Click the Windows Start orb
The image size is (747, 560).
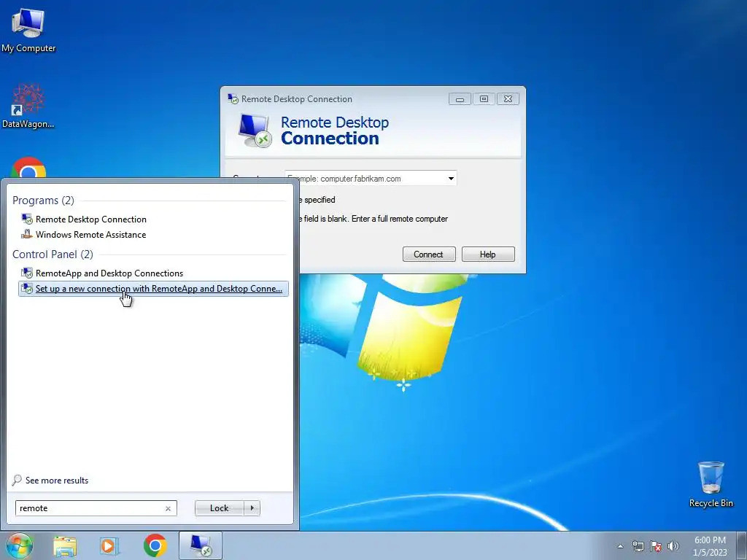pos(20,545)
